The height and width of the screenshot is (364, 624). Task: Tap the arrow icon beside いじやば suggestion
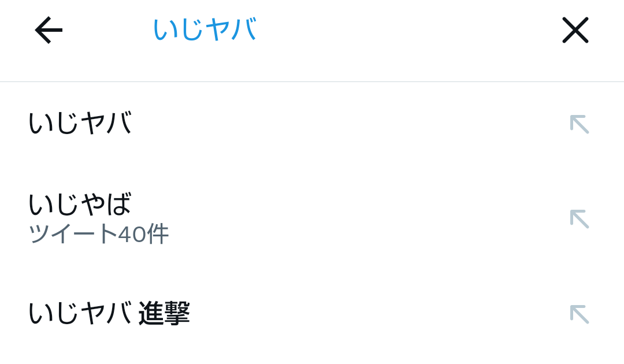(580, 219)
